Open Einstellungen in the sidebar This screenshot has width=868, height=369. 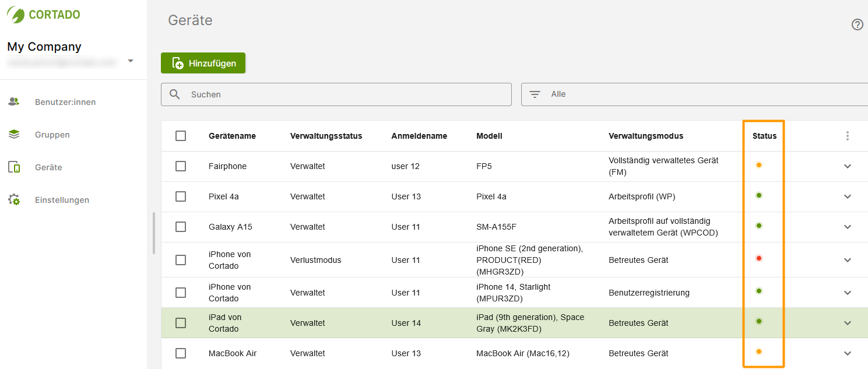(62, 200)
